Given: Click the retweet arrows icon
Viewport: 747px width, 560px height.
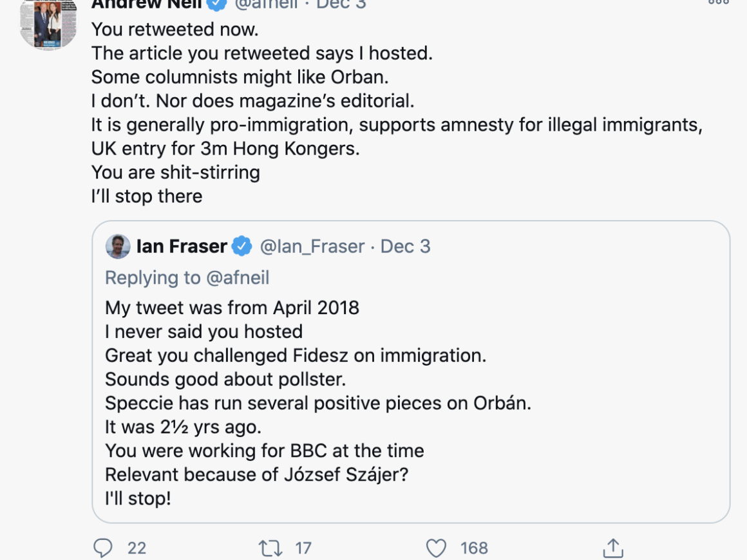Looking at the screenshot, I should 270,548.
